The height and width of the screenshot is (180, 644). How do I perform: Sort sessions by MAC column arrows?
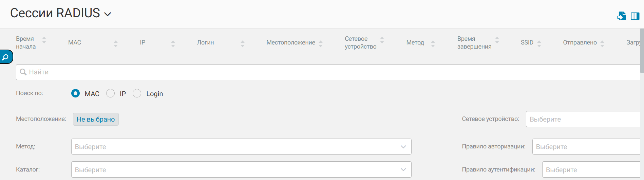click(116, 43)
